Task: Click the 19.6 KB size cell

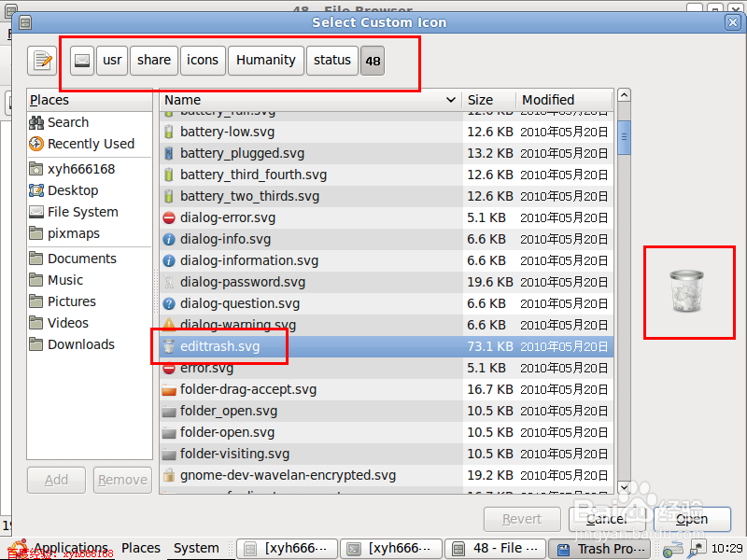Action: tap(489, 283)
